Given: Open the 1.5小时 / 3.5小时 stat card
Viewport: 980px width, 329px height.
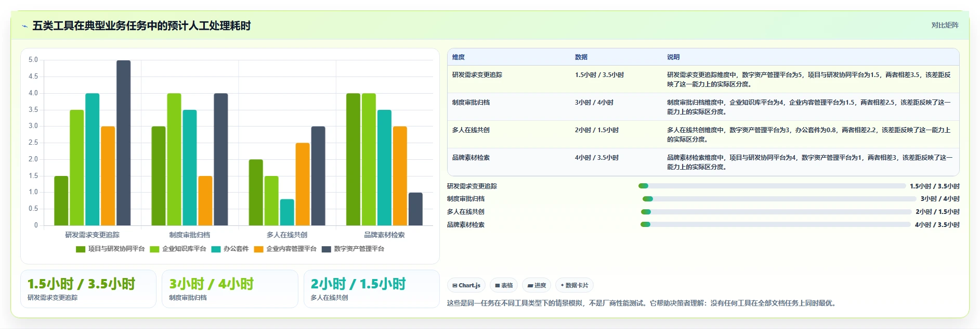Looking at the screenshot, I should click(x=88, y=289).
